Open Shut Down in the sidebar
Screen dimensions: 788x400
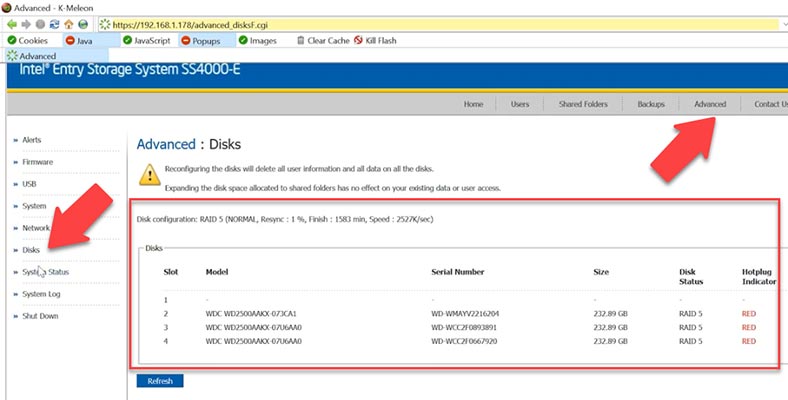tap(40, 316)
